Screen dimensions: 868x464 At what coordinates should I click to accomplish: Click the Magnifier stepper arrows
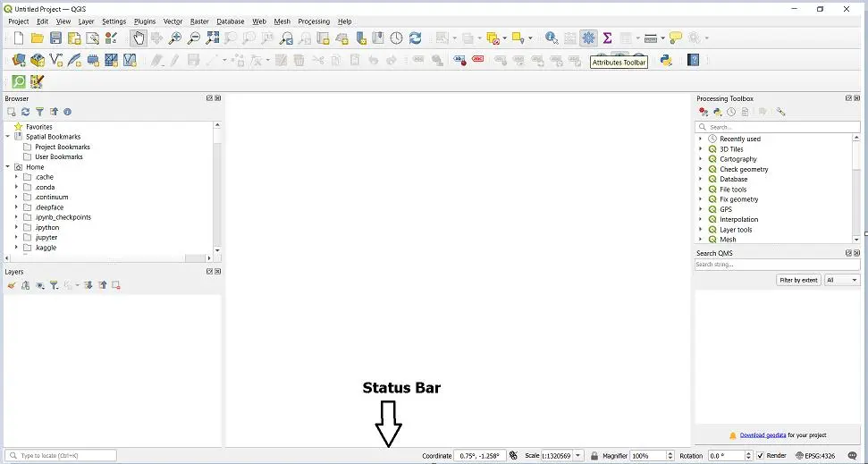(x=671, y=456)
